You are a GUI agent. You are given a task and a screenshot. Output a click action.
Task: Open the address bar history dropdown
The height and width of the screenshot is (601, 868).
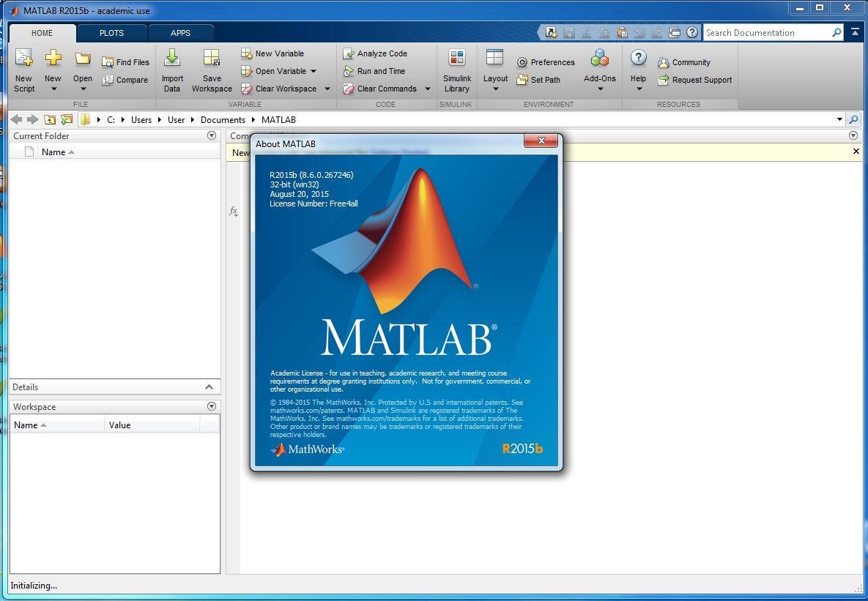pyautogui.click(x=839, y=119)
